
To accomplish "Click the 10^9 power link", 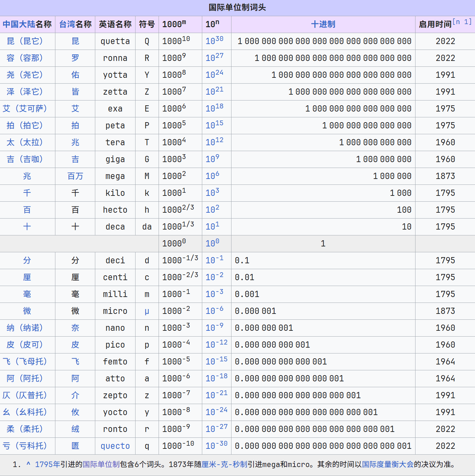I will point(213,159).
